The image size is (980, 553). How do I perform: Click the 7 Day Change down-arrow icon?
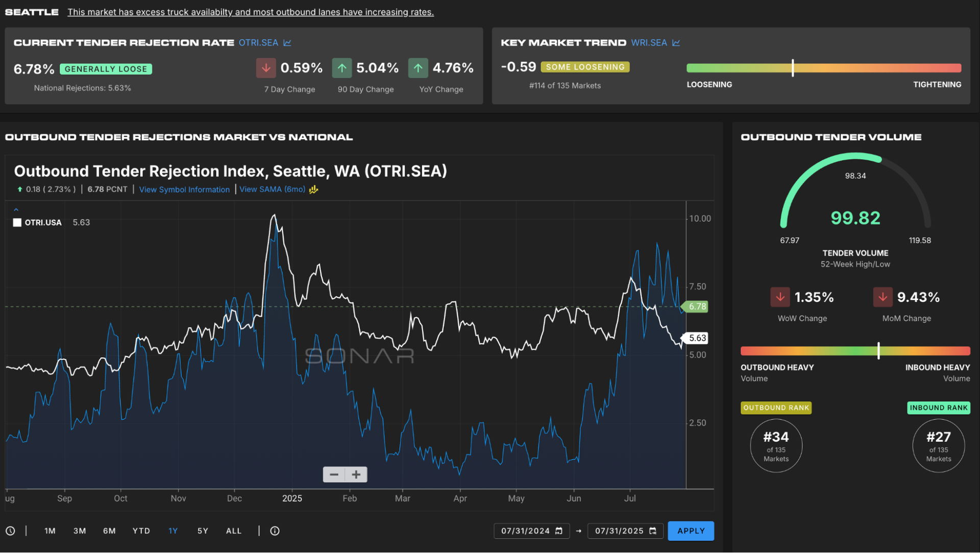pos(266,68)
